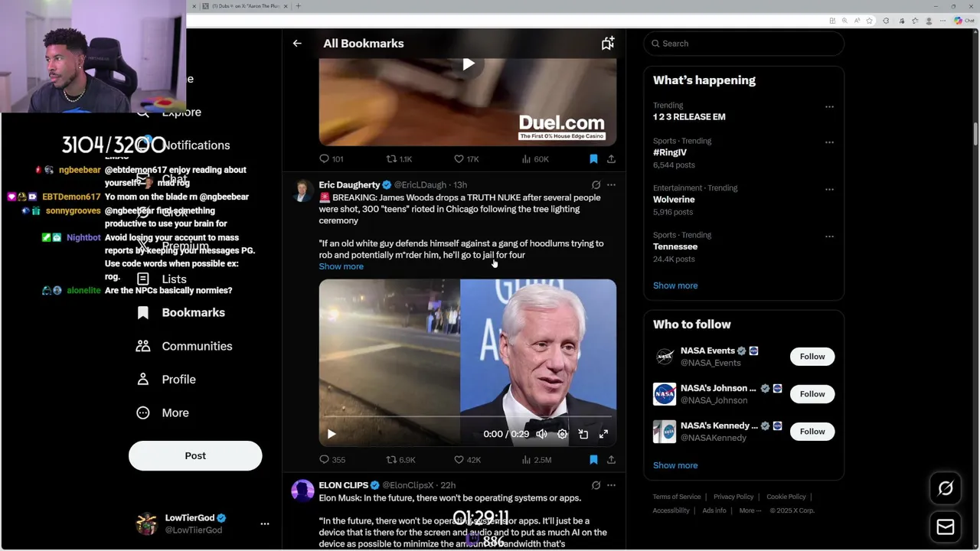This screenshot has height=551, width=980.
Task: Open ELON CLIPS profile name link
Action: coord(343,485)
